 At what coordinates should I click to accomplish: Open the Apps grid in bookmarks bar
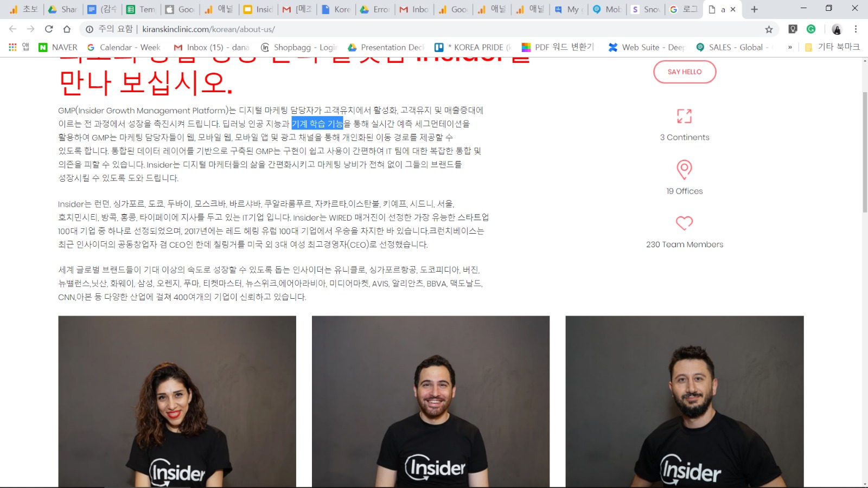pos(12,48)
